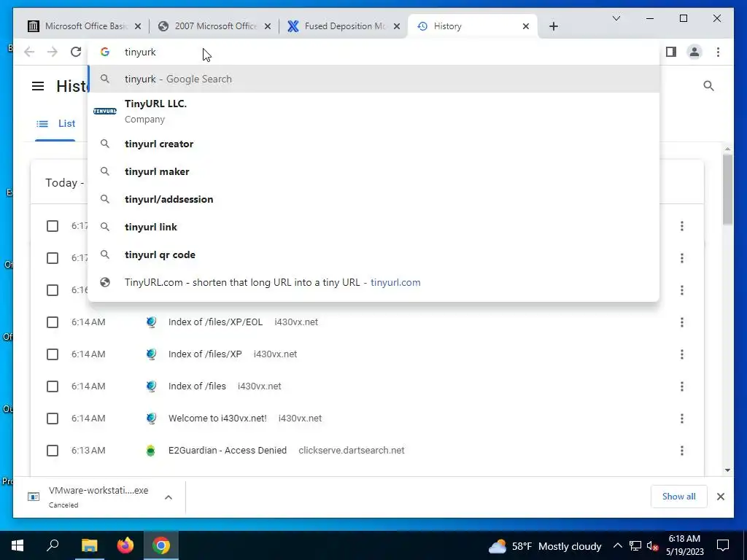Choose the tinyurl maker suggestion
This screenshot has height=560, width=747.
click(374, 171)
